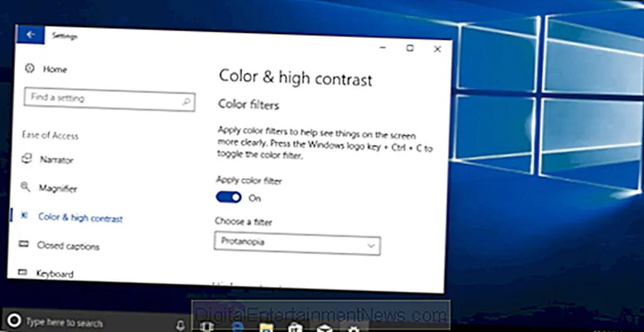This screenshot has width=644, height=332.
Task: Go to Settings Home
Action: [55, 69]
